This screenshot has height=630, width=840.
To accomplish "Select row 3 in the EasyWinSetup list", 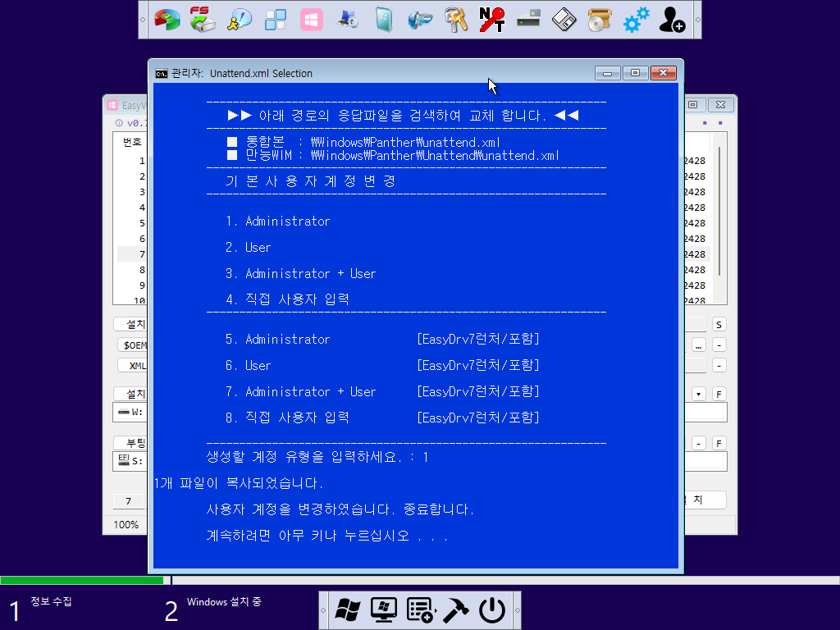I will coord(132,192).
